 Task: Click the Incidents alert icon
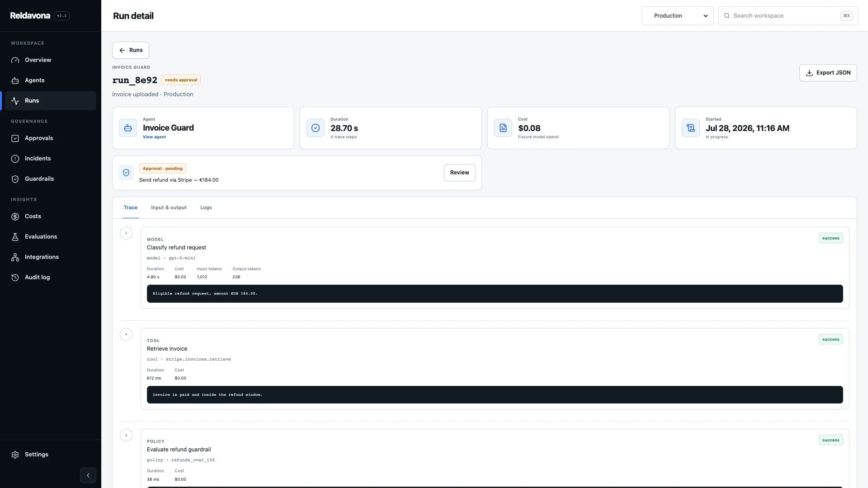tap(15, 159)
